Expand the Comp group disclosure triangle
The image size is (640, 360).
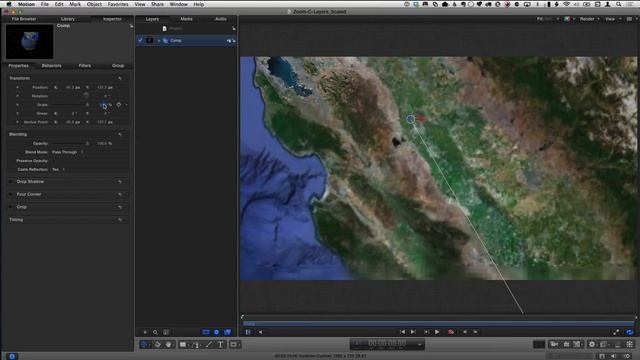pyautogui.click(x=159, y=41)
